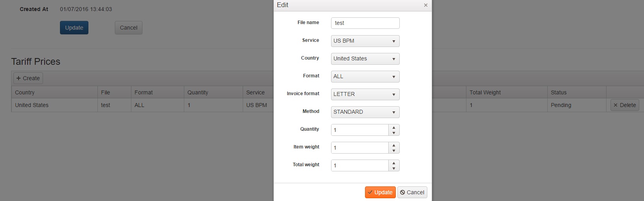Viewport: 644px width, 201px height.
Task: Click the Quantity number input field
Action: [x=360, y=130]
